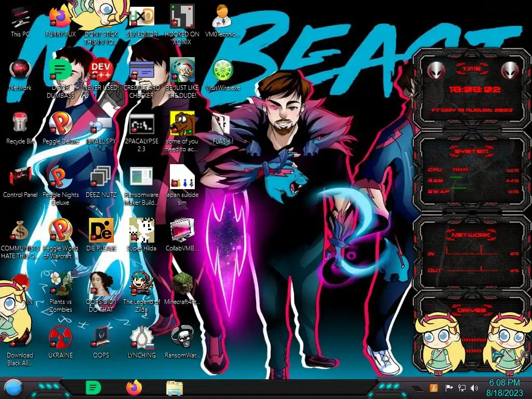Launch the Minecraft4Fr grass block icon
Image resolution: width=532 pixels, height=399 pixels.
coord(182,284)
